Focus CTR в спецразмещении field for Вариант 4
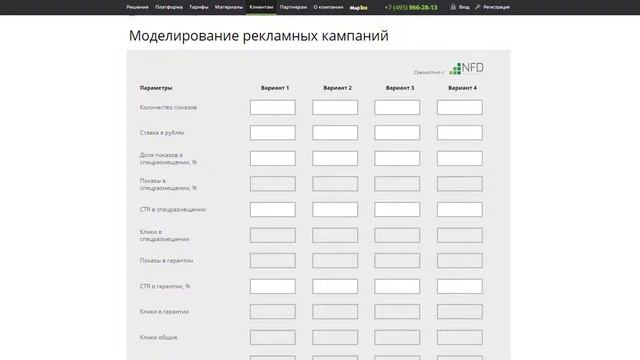The image size is (640, 360). tap(460, 209)
